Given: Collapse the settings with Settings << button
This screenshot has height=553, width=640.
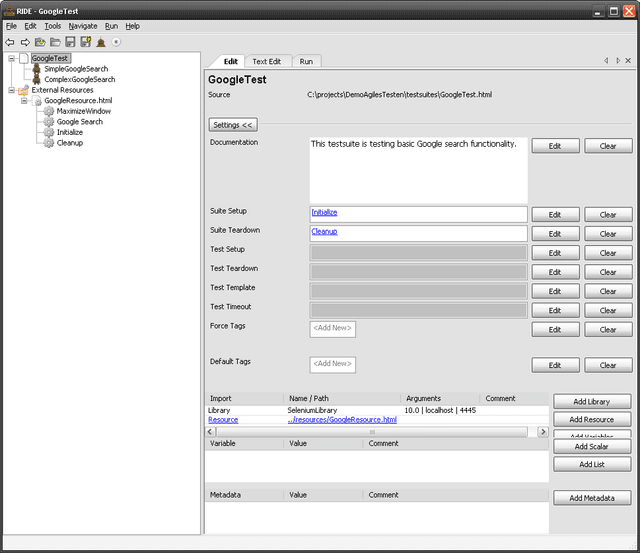Looking at the screenshot, I should (x=233, y=125).
